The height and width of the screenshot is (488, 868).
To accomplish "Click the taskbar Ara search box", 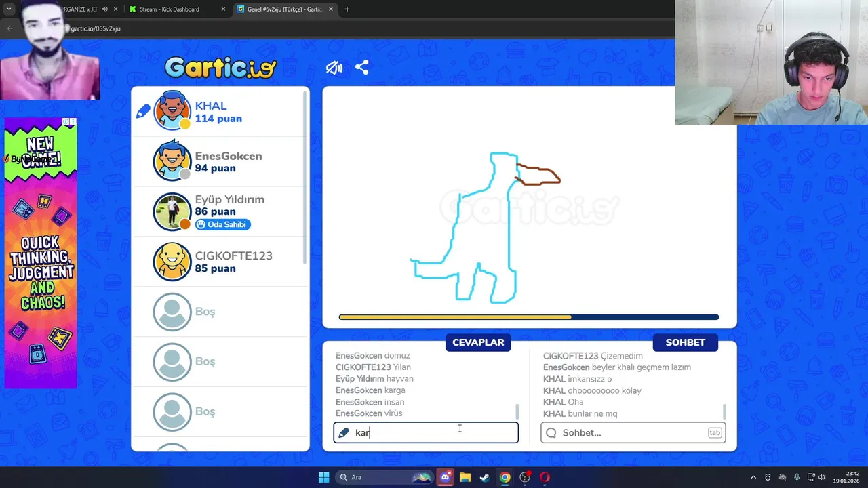I will pyautogui.click(x=384, y=477).
